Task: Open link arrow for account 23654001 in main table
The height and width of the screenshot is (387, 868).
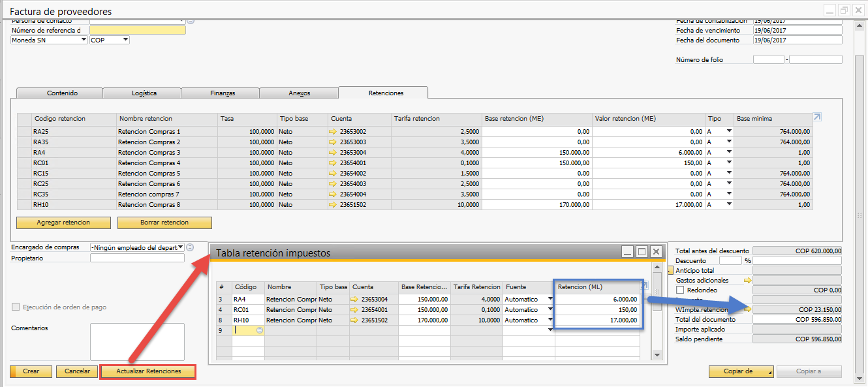Action: coord(333,163)
